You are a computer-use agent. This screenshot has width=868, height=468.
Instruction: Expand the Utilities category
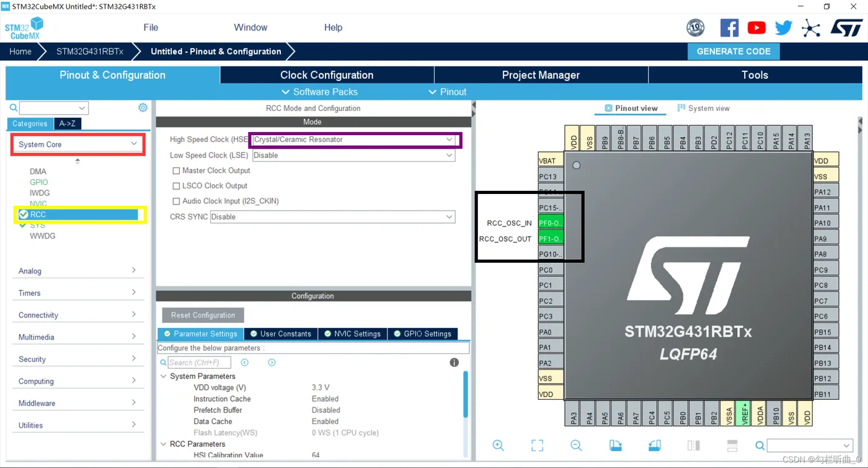[x=77, y=425]
